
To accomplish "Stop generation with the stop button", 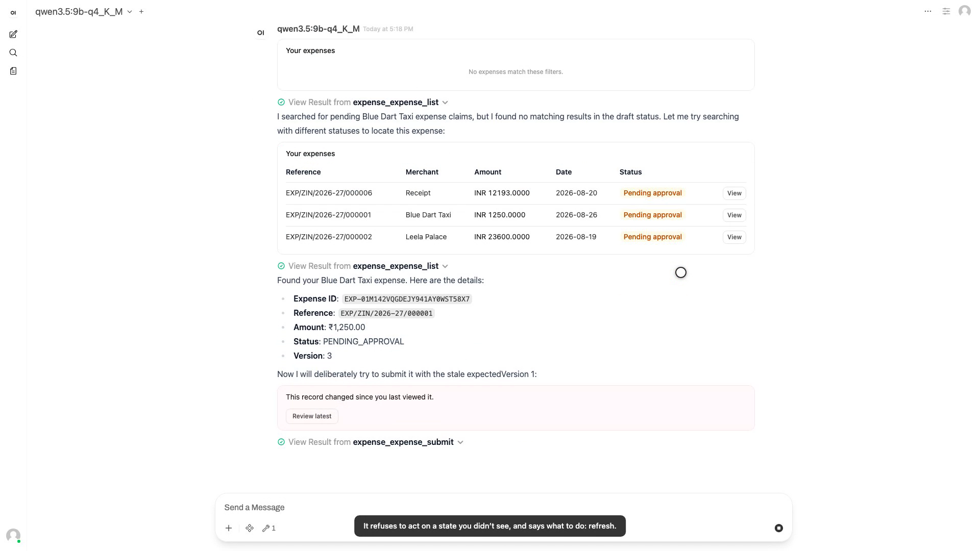I will [x=779, y=528].
